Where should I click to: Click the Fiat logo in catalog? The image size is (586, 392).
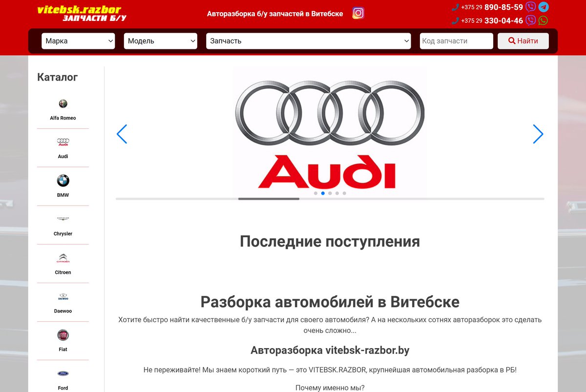pos(63,335)
